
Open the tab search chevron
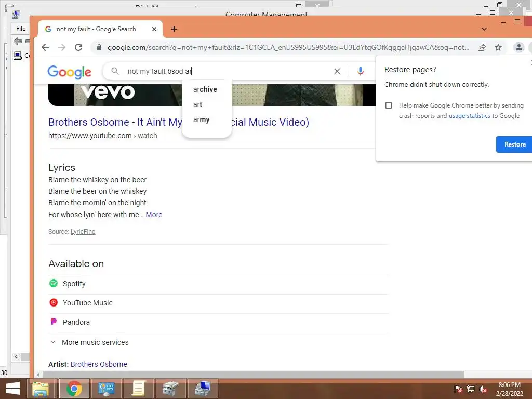(x=484, y=29)
